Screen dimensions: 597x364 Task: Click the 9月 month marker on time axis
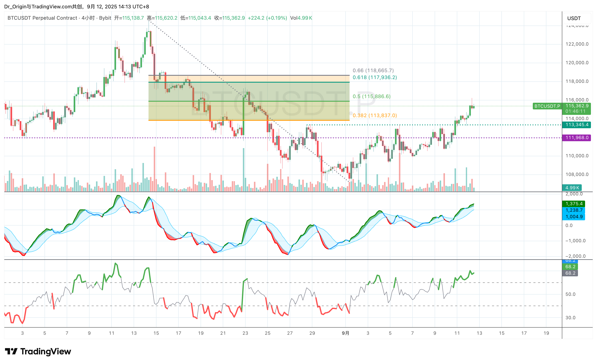tap(346, 333)
